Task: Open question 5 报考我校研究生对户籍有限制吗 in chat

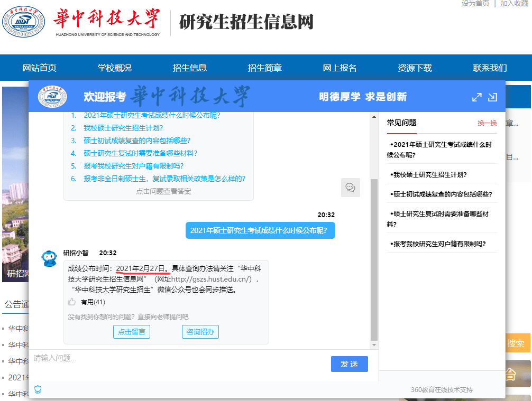Action: pyautogui.click(x=134, y=166)
